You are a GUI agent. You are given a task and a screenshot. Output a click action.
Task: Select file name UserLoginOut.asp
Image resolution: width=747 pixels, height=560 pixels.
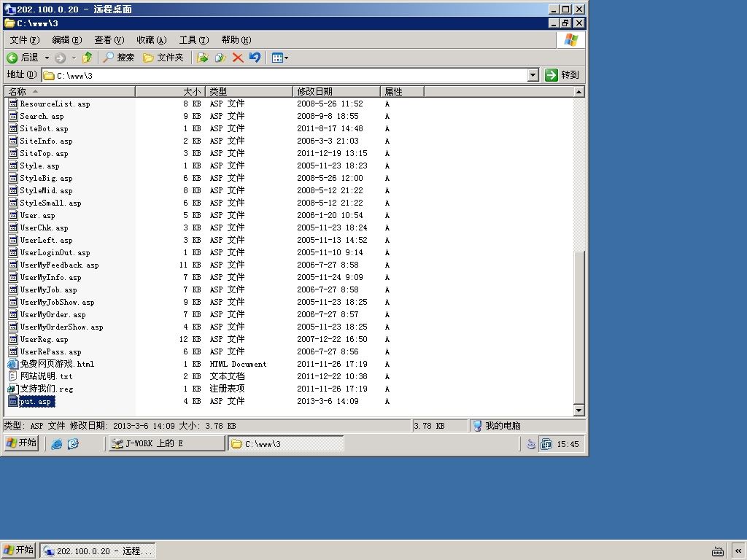(x=55, y=252)
